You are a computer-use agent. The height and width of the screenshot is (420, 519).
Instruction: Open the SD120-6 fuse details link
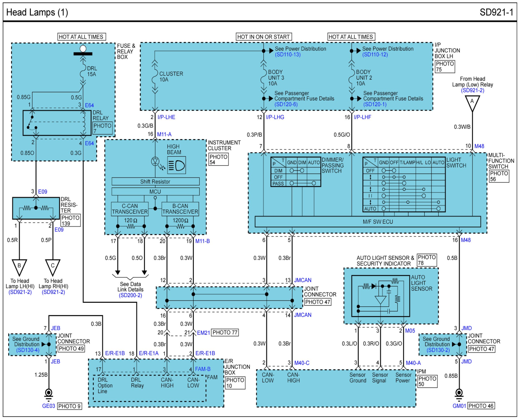[x=286, y=104]
